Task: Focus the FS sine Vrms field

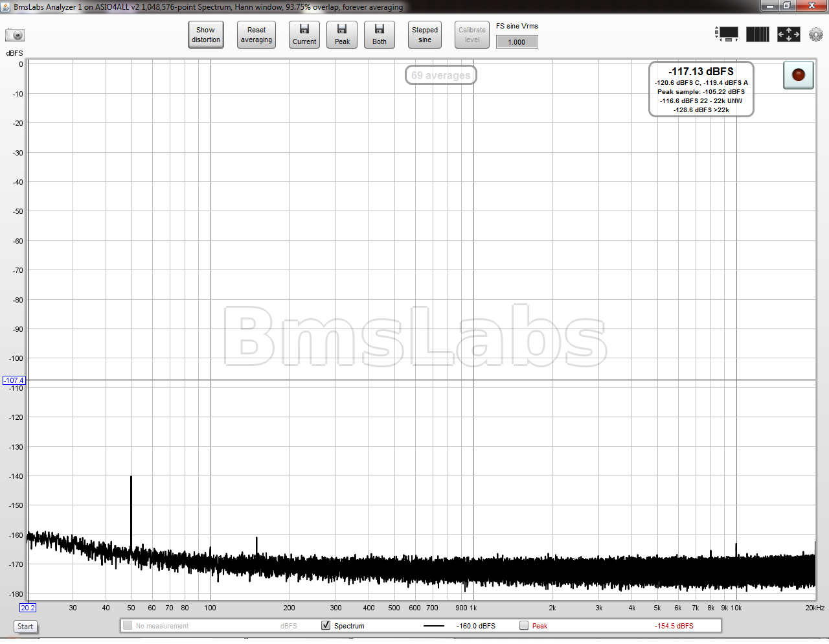Action: pos(517,42)
